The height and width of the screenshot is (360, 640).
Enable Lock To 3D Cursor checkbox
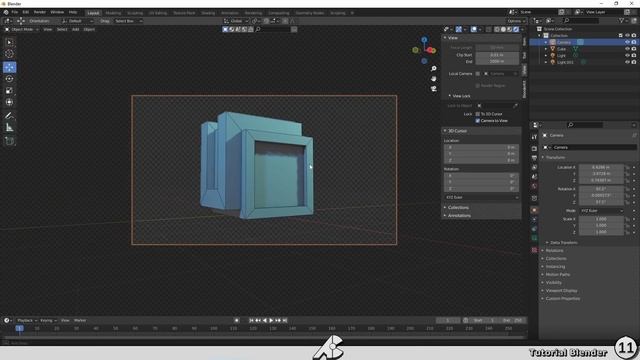[x=478, y=114]
